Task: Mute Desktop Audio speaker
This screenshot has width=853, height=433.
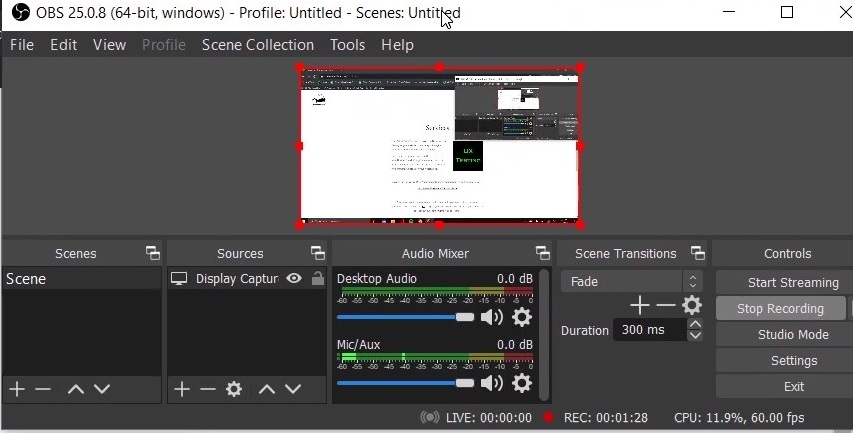Action: point(491,317)
